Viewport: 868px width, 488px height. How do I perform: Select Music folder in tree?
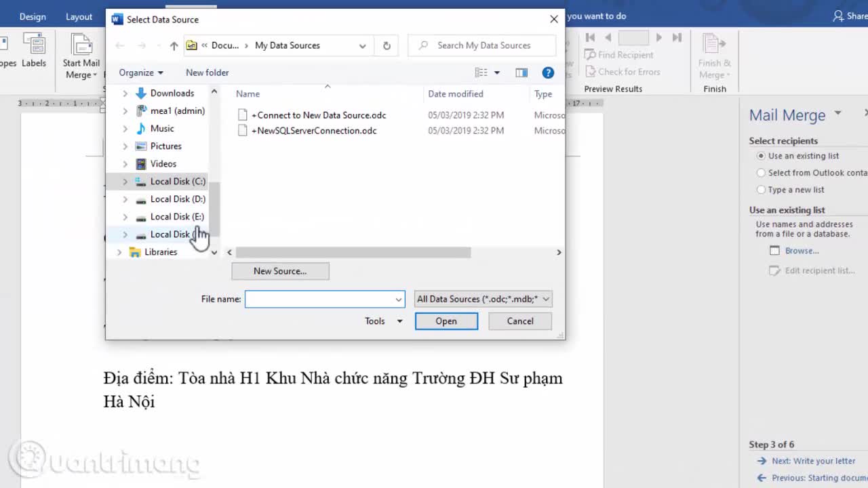162,128
